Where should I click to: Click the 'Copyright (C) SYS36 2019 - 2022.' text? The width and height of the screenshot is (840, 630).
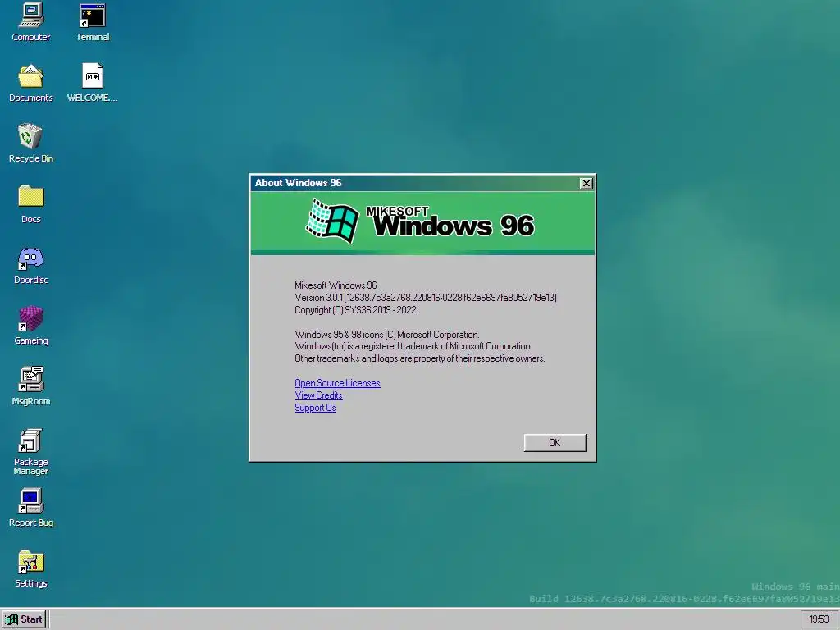pos(356,309)
